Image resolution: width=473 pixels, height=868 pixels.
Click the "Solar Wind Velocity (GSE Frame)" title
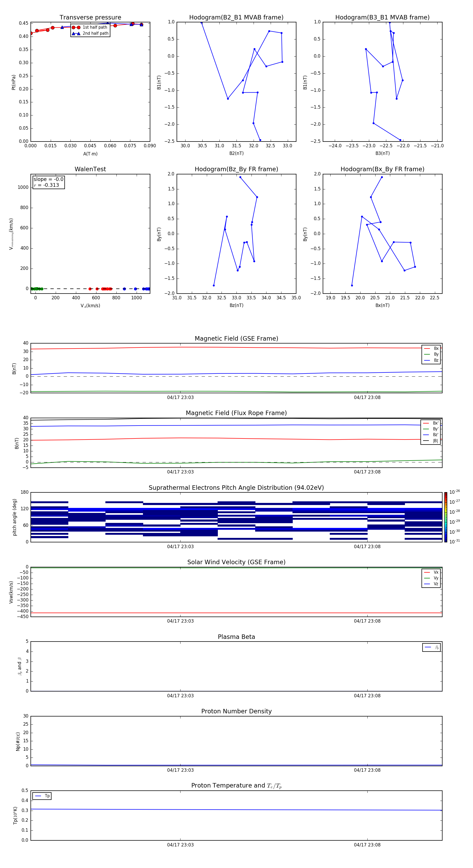[236, 562]
